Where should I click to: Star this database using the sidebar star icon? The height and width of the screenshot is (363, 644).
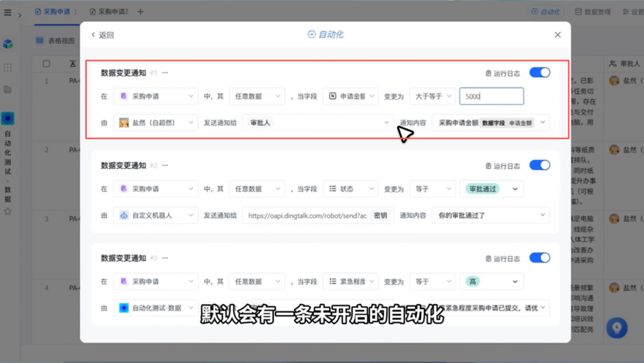(8, 211)
